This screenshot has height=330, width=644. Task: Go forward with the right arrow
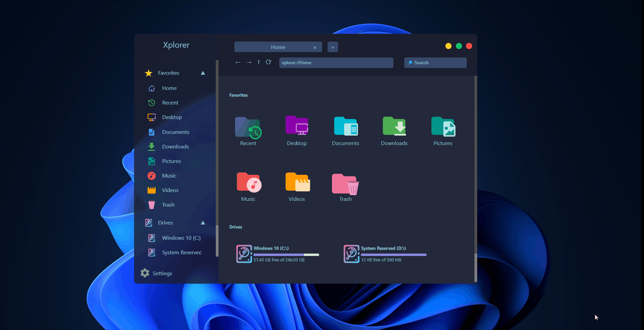pos(249,62)
